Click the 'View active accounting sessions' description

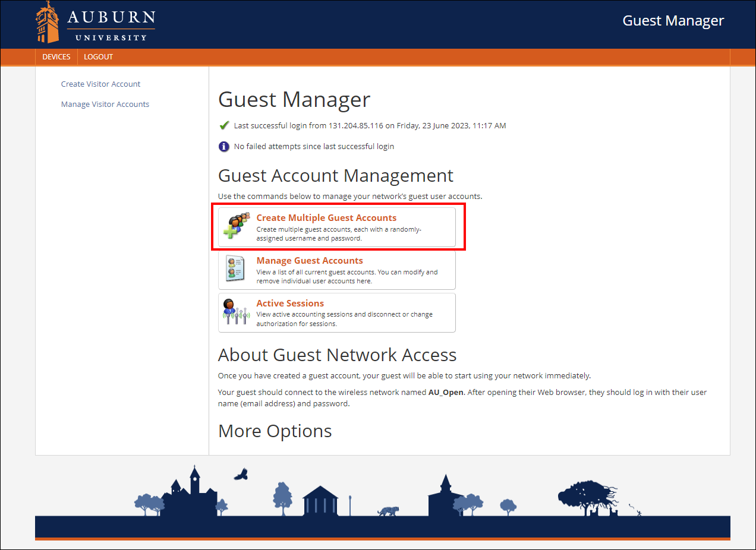pos(345,320)
